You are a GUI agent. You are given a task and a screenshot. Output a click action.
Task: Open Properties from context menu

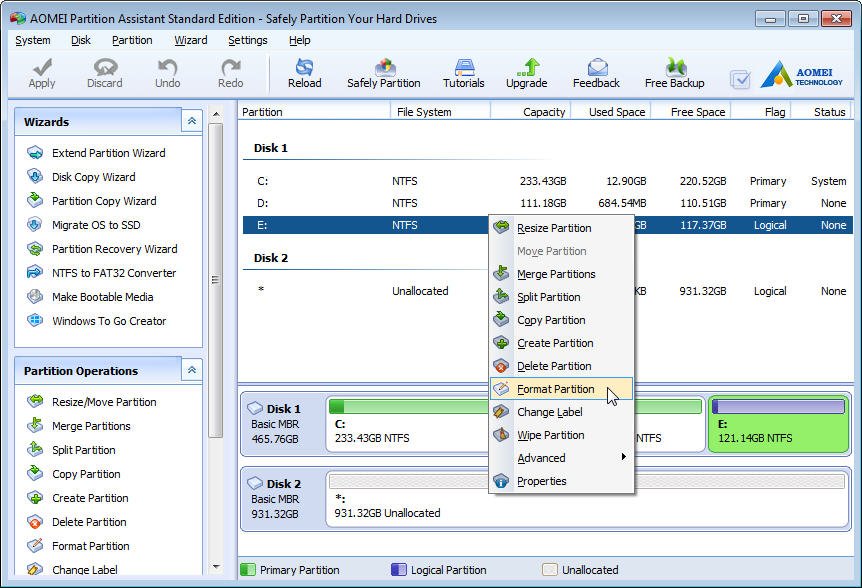pos(561,481)
